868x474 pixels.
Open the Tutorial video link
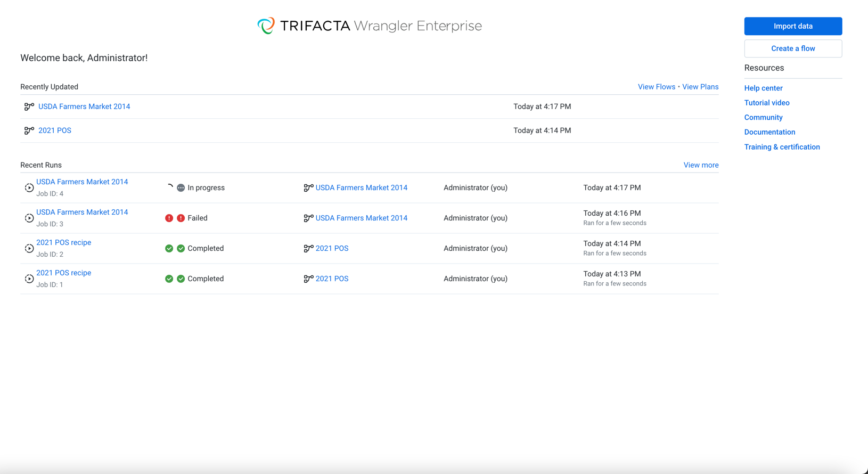coord(767,103)
